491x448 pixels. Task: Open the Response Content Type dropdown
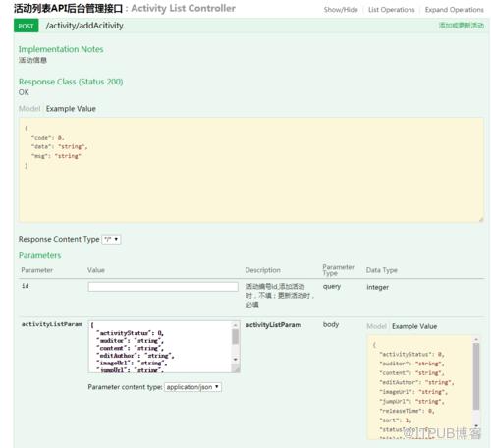click(111, 240)
